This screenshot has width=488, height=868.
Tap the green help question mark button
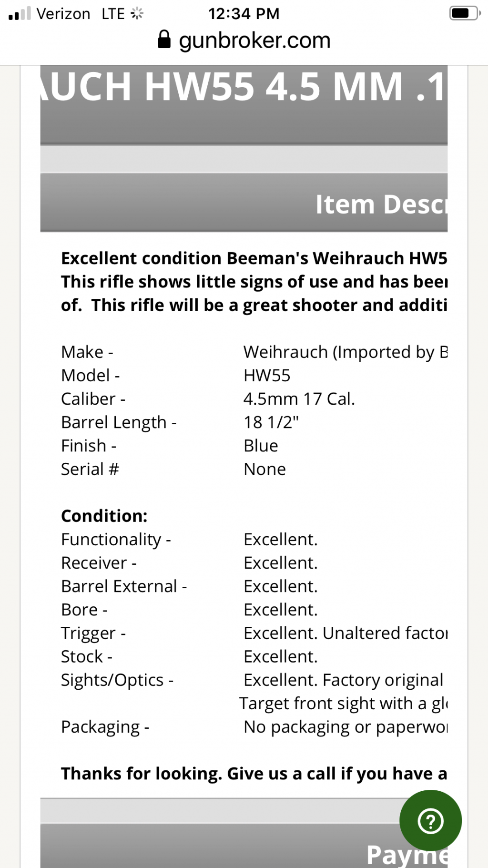click(x=430, y=821)
